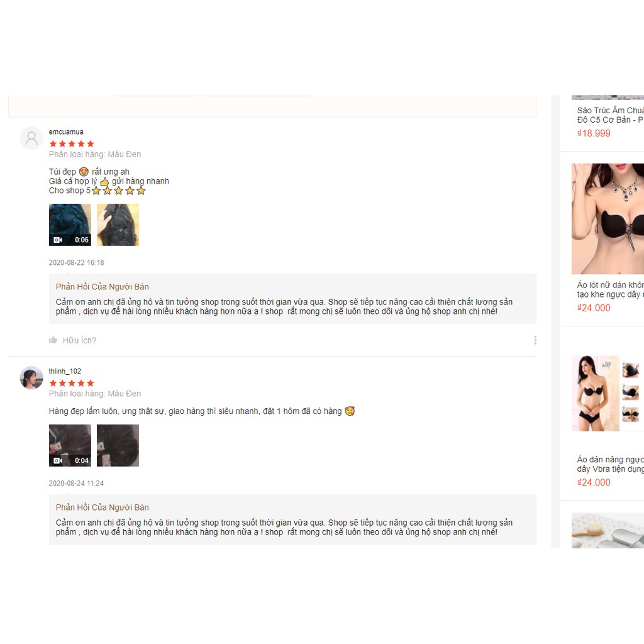Open the three-dot review options menu
The image size is (644, 644).
pyautogui.click(x=535, y=340)
